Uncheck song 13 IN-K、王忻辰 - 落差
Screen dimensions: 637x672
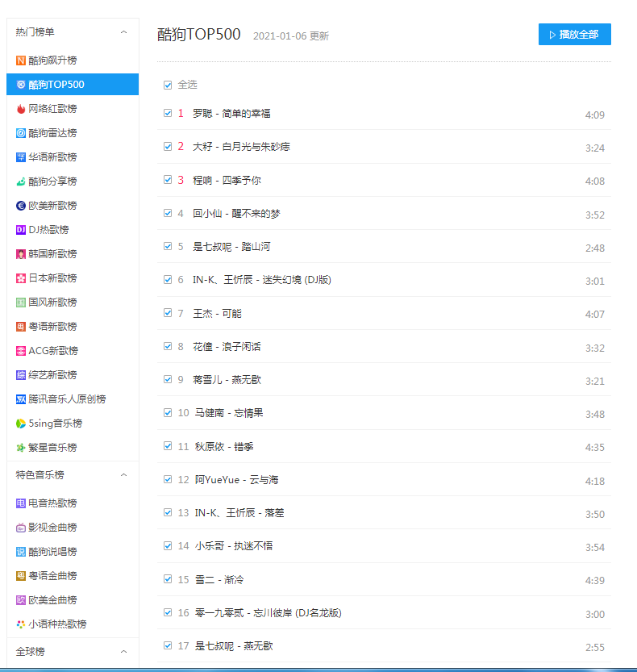pyautogui.click(x=168, y=512)
